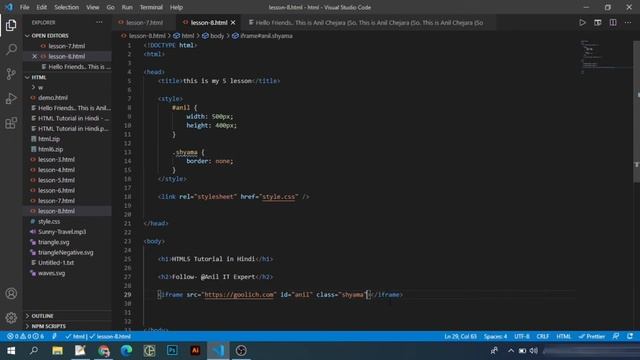640x360 pixels.
Task: Click the editor minimap preview
Action: [606, 57]
